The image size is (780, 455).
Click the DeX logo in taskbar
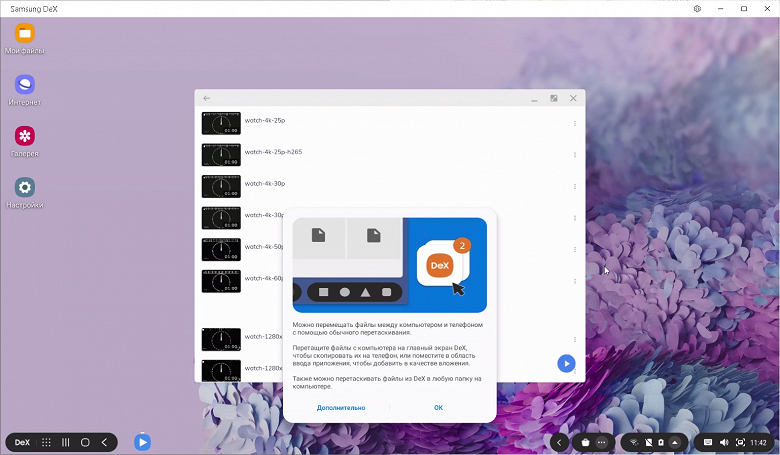click(22, 442)
